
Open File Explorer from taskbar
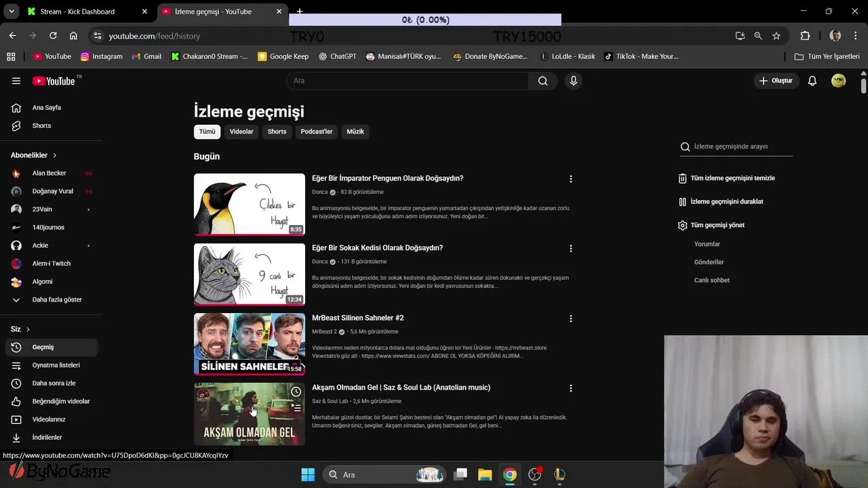485,474
